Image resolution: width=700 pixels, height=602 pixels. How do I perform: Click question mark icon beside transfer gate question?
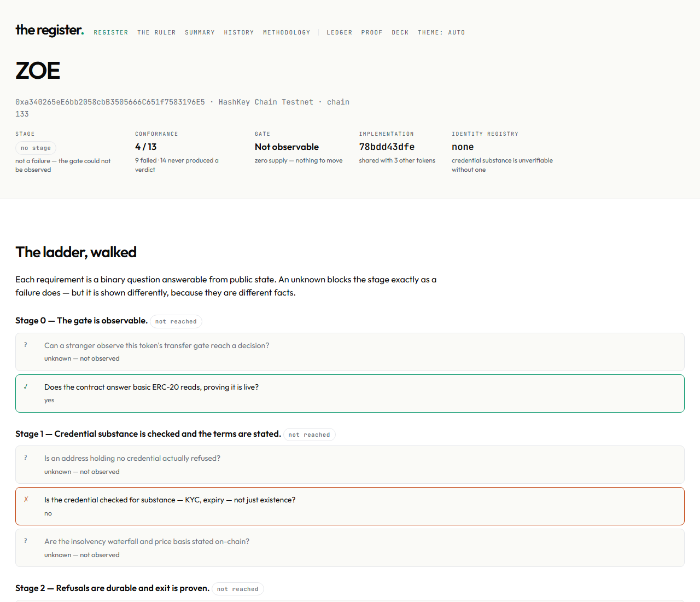(26, 345)
